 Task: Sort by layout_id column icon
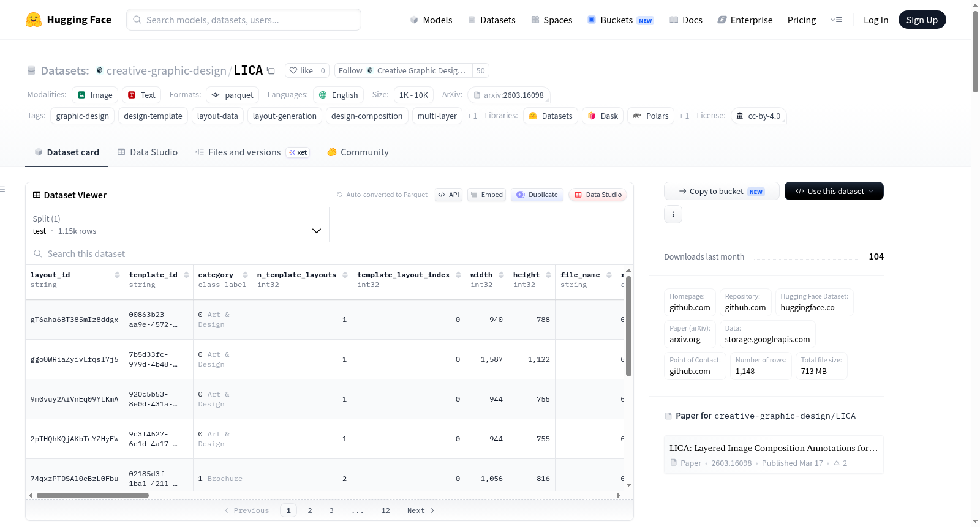tap(117, 275)
